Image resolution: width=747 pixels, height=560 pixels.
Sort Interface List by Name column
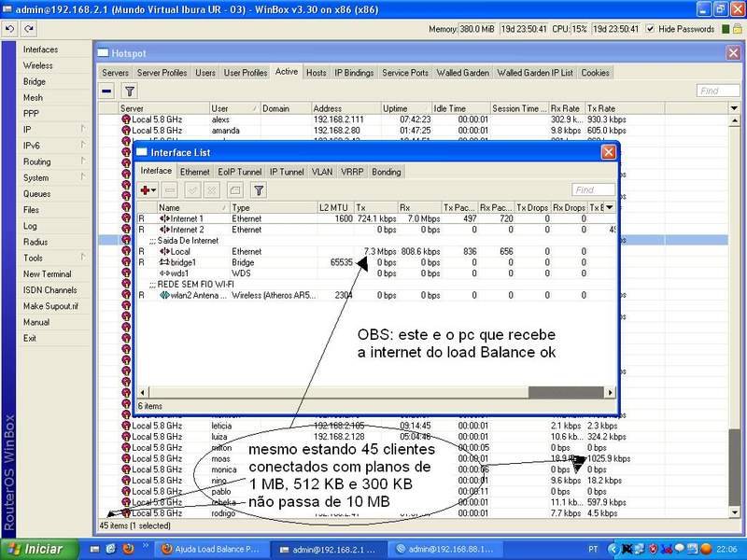pyautogui.click(x=193, y=207)
